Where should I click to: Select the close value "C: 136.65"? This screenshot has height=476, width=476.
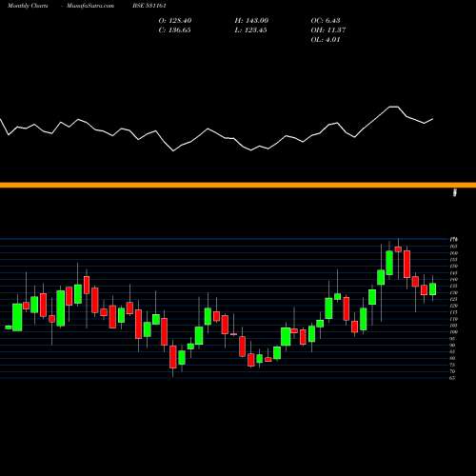point(175,30)
